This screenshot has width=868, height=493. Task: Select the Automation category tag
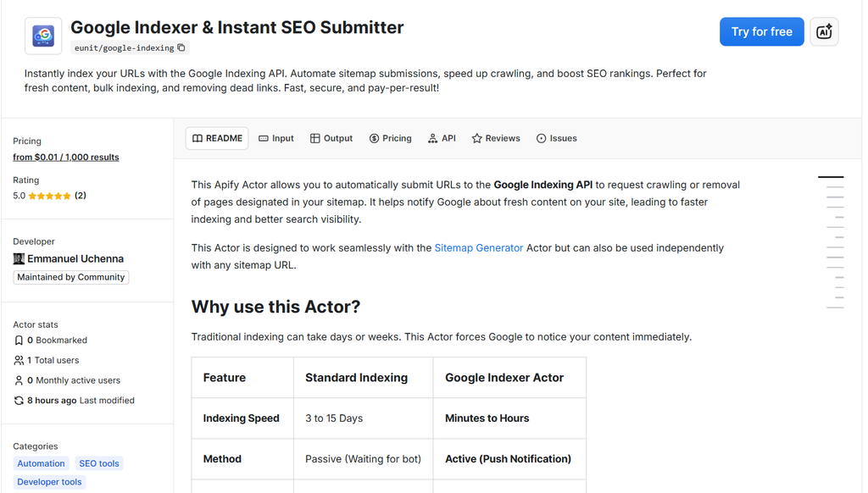[x=41, y=463]
